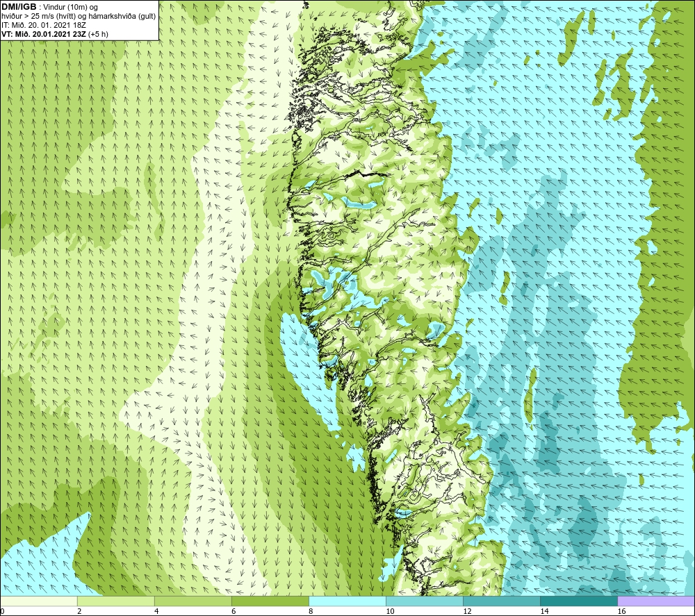The width and height of the screenshot is (695, 616).
Task: Click the legend label '4'
Action: [x=156, y=611]
